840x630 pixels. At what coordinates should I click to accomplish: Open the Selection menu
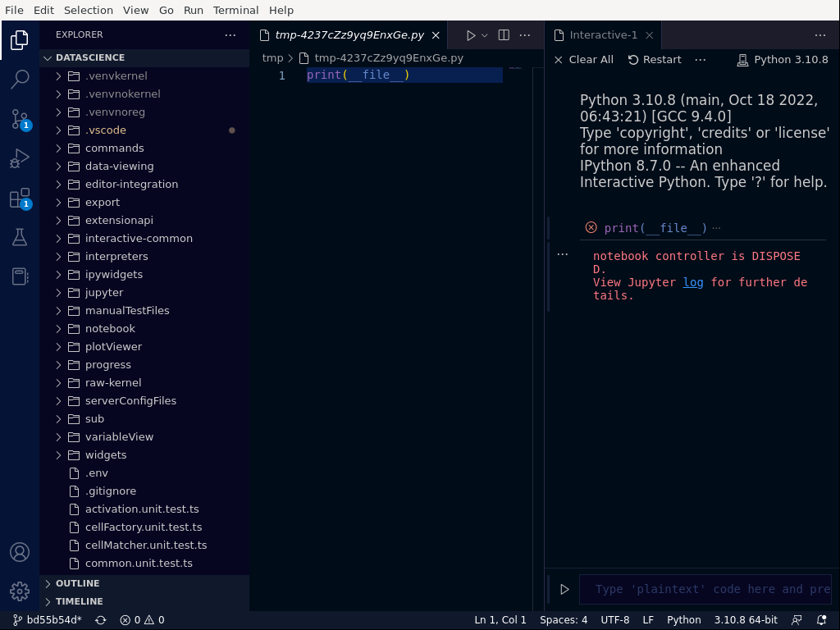89,10
